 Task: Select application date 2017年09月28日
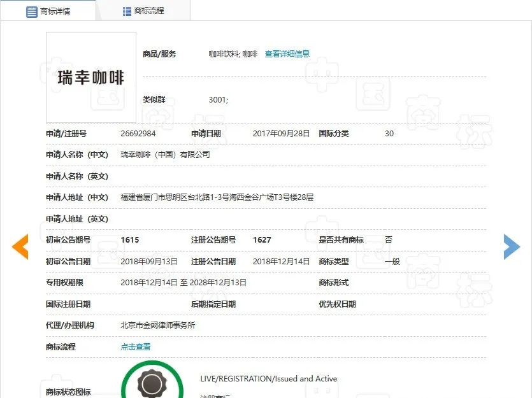tap(281, 134)
